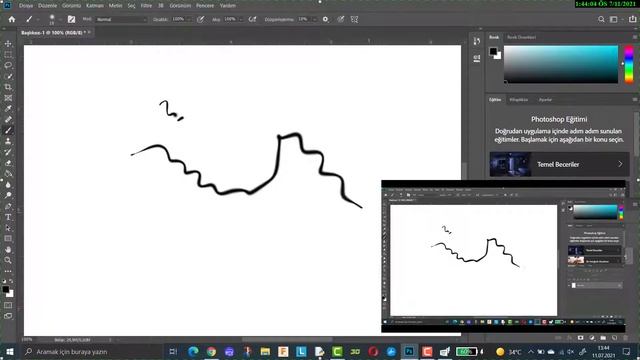Viewport: 640px width, 360px height.
Task: Select the Path Selection tool
Action: (8, 228)
